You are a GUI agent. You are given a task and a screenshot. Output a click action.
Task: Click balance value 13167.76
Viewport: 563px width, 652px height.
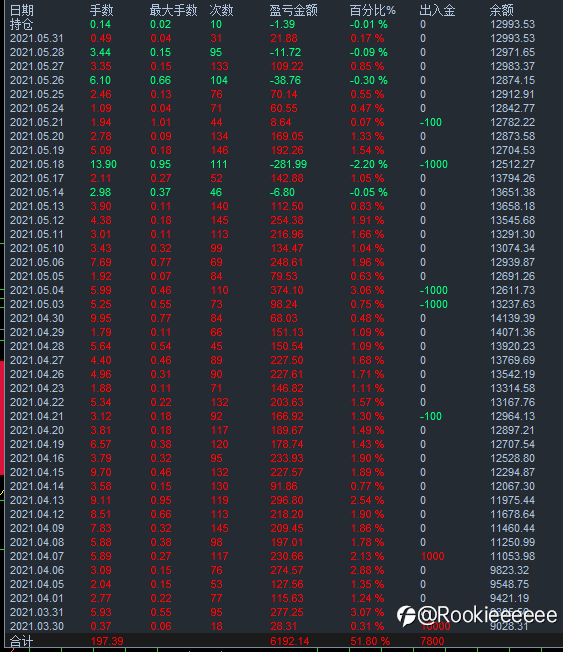(x=512, y=403)
